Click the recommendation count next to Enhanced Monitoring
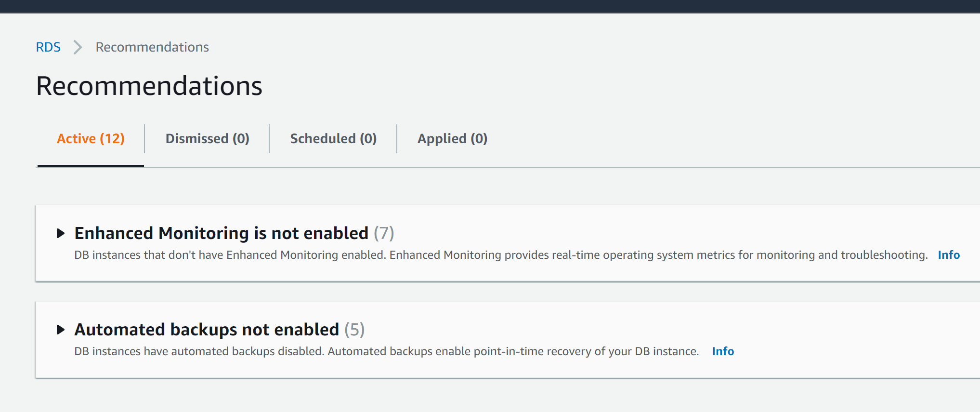Image resolution: width=980 pixels, height=412 pixels. click(x=384, y=233)
